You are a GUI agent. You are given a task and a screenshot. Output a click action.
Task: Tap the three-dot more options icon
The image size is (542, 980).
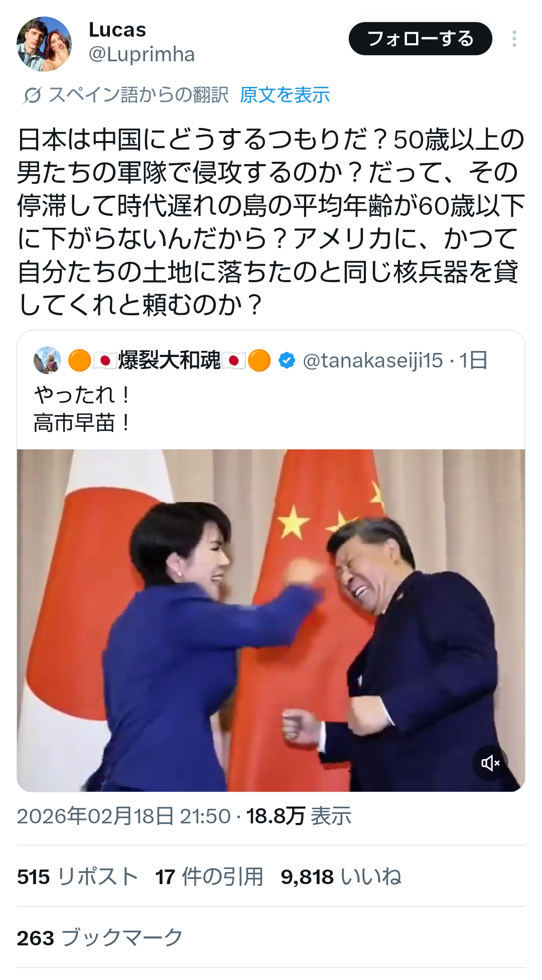[514, 39]
